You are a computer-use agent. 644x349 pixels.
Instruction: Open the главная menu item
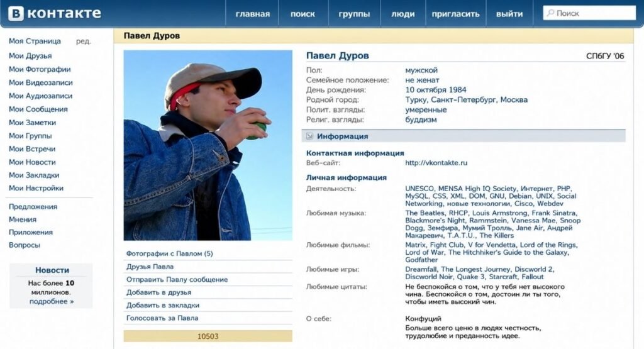click(253, 14)
